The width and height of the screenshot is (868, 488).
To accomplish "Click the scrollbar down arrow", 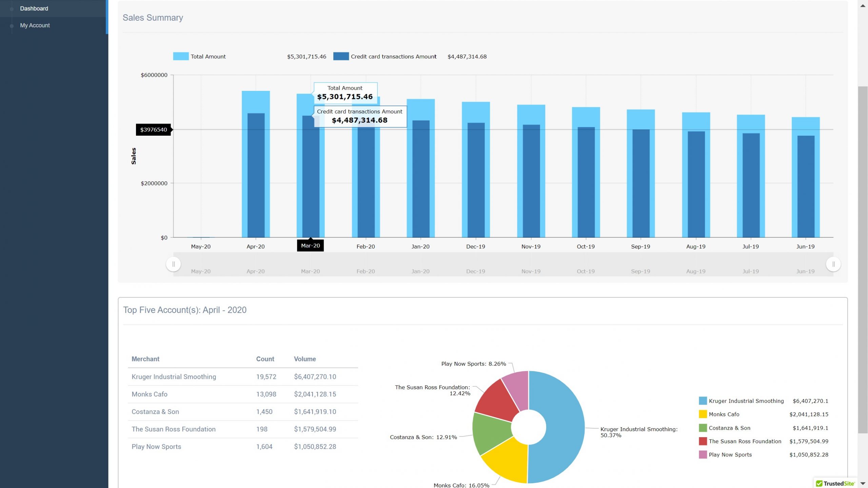I will (x=863, y=483).
